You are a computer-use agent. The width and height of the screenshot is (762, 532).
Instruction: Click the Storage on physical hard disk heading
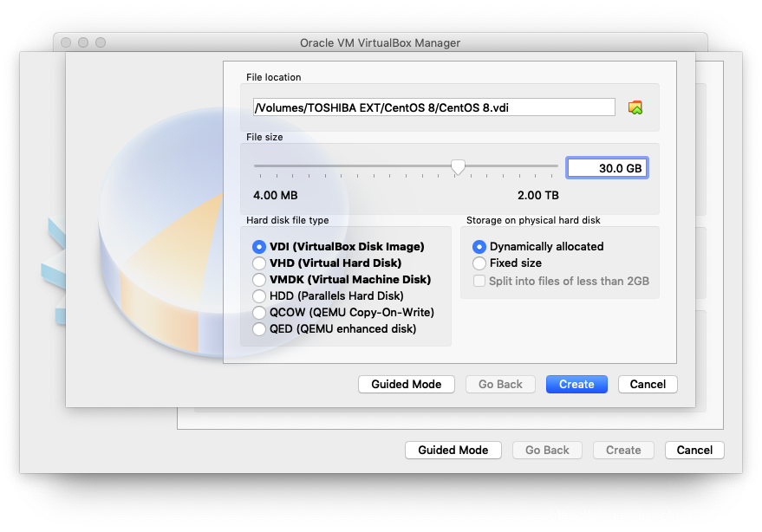[x=533, y=220]
